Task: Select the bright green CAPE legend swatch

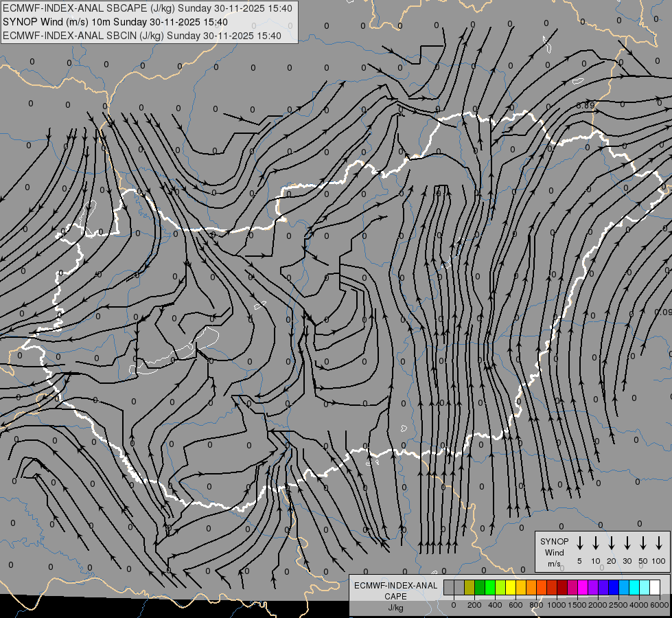Action: 490,587
